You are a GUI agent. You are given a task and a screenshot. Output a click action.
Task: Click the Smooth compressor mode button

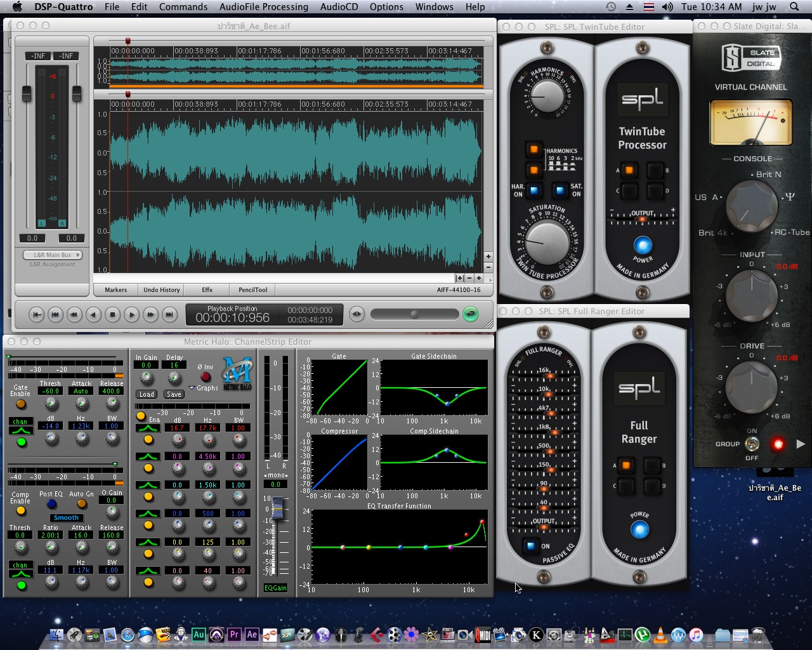(66, 518)
